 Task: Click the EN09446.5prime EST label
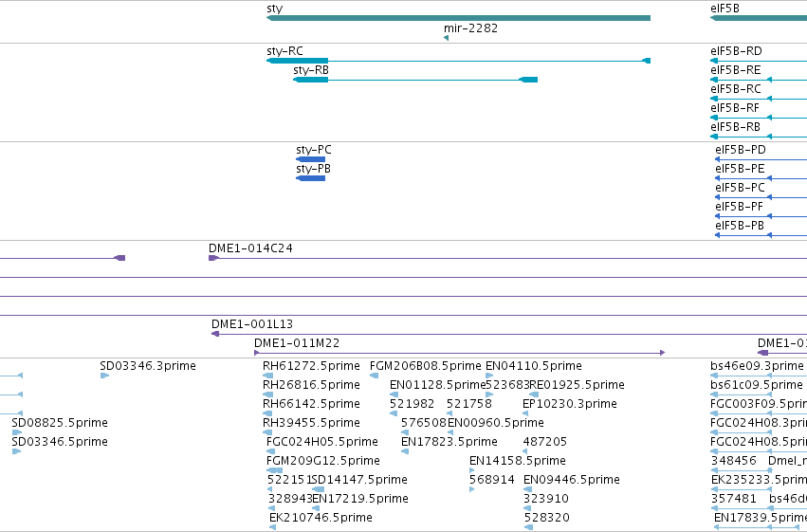[572, 480]
